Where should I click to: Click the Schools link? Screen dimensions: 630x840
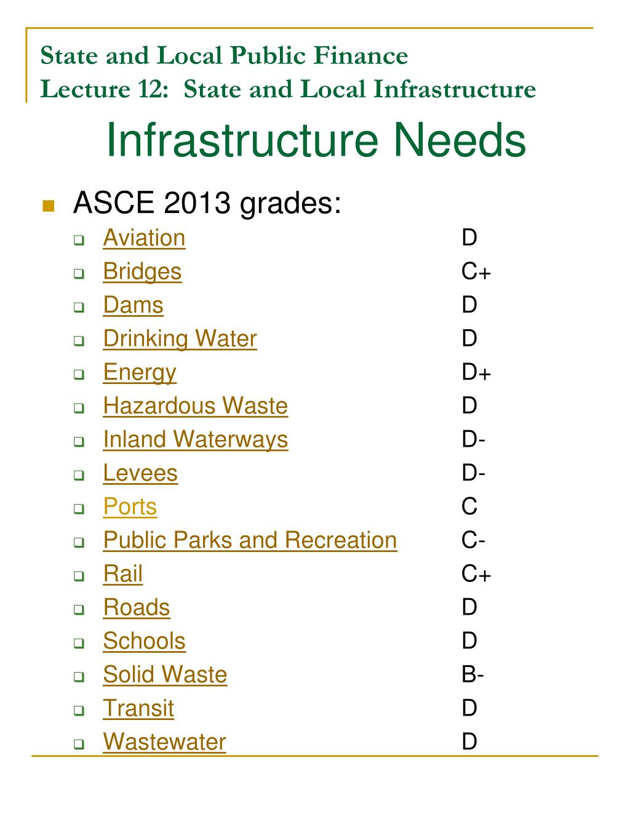click(x=144, y=641)
